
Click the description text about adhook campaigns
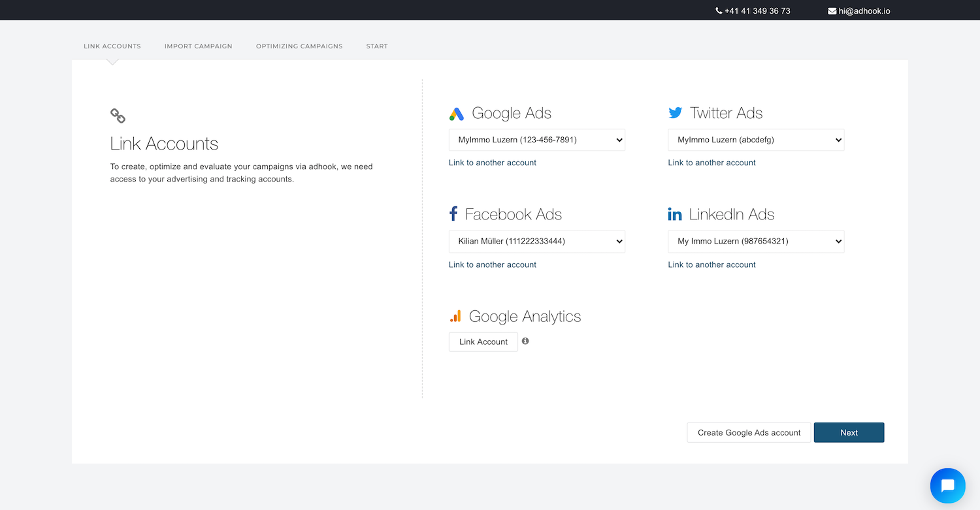pyautogui.click(x=242, y=173)
